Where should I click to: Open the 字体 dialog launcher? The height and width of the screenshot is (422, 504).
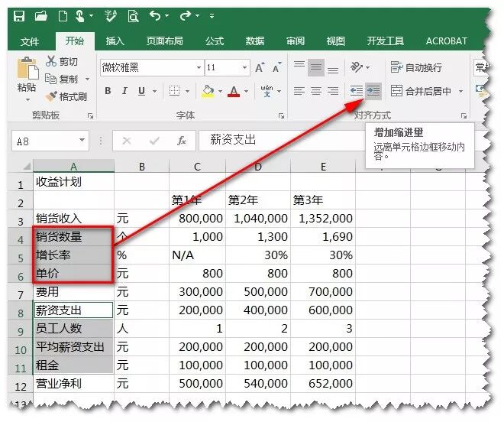pyautogui.click(x=281, y=116)
